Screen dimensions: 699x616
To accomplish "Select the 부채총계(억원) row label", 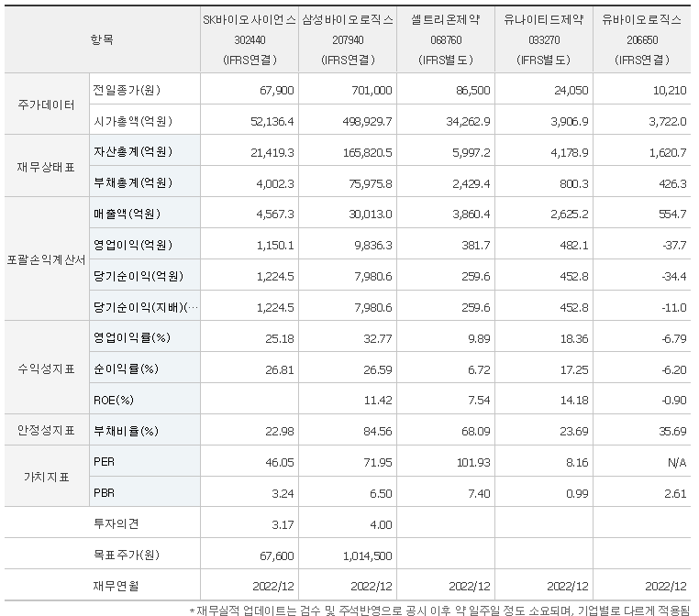I will click(x=132, y=182).
